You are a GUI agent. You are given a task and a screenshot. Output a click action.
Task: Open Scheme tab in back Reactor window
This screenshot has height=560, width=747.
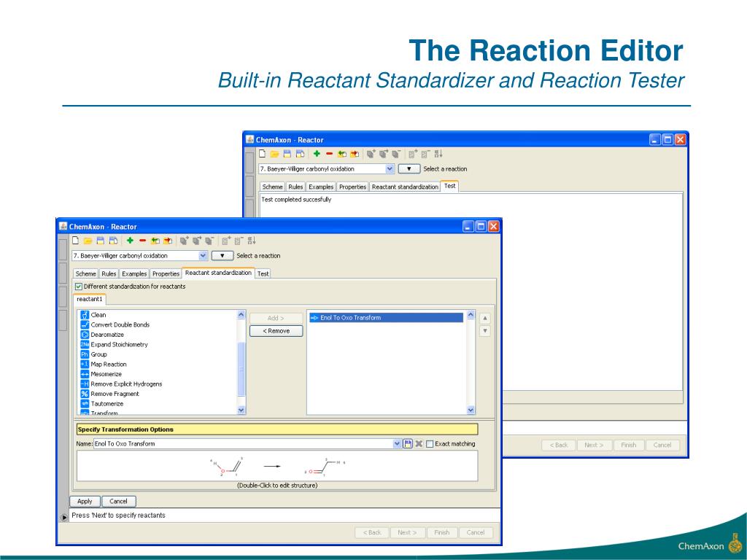[273, 187]
